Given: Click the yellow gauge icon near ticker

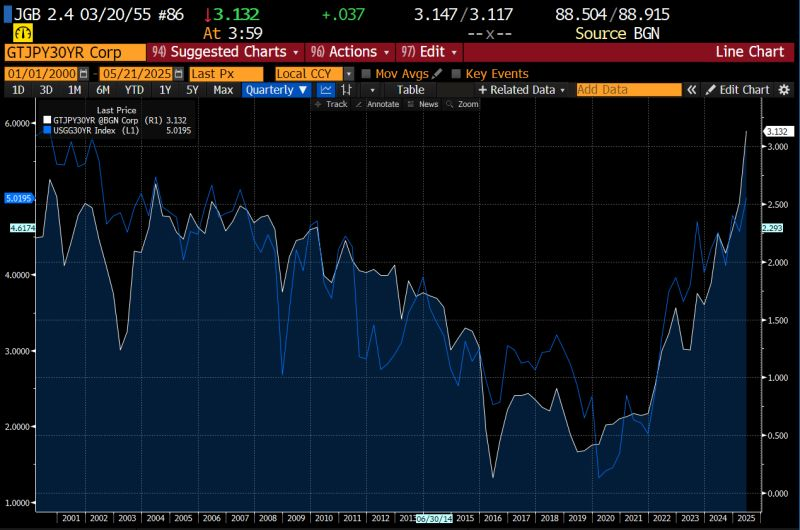Looking at the screenshot, I should [x=22, y=34].
